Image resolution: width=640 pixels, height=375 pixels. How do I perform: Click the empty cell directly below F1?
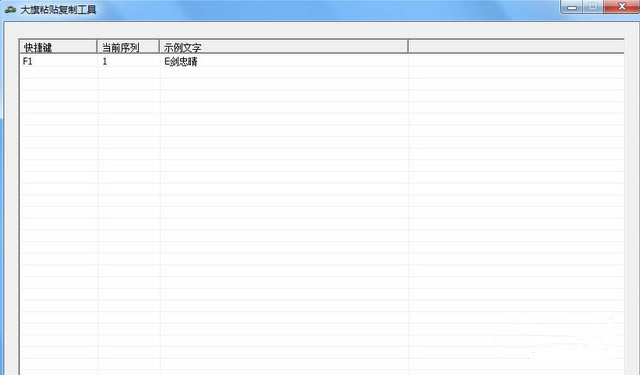click(x=59, y=73)
